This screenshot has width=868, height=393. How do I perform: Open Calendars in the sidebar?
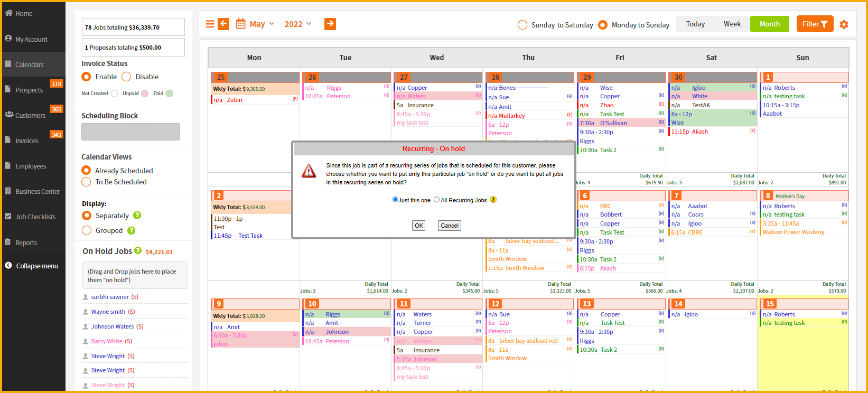[33, 64]
